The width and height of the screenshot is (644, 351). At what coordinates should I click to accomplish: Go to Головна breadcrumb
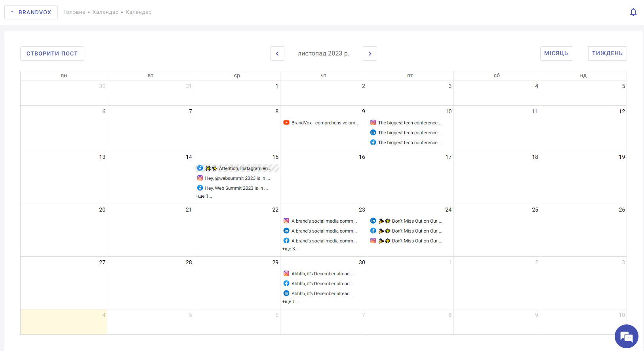[74, 12]
